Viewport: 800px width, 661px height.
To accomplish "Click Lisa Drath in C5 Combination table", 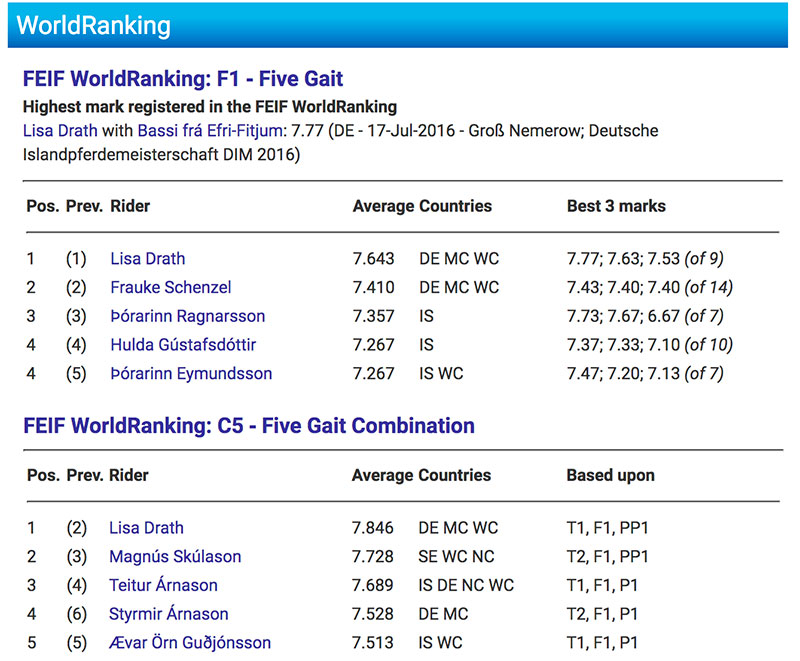I will point(146,528).
